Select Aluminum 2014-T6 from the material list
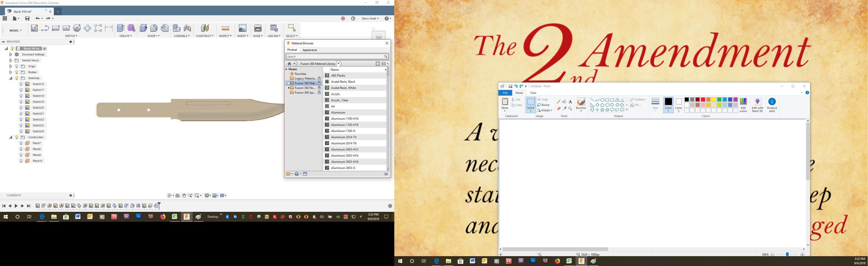The image size is (868, 266). [343, 143]
